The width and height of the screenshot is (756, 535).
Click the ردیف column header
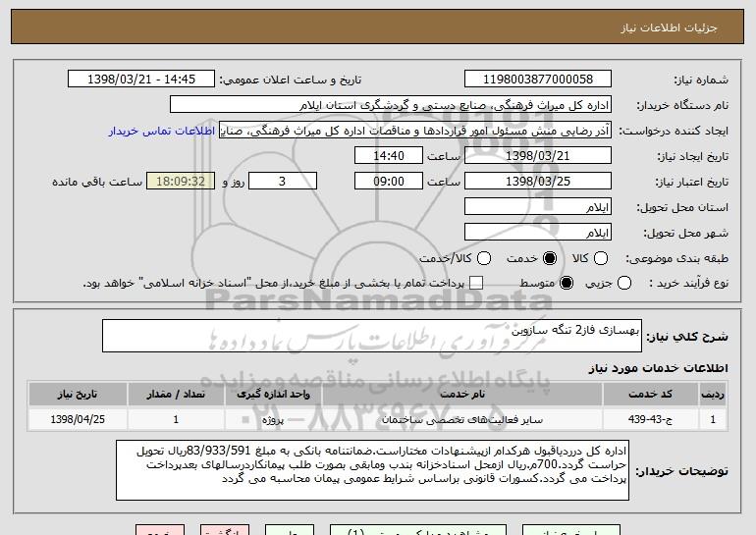pyautogui.click(x=713, y=395)
